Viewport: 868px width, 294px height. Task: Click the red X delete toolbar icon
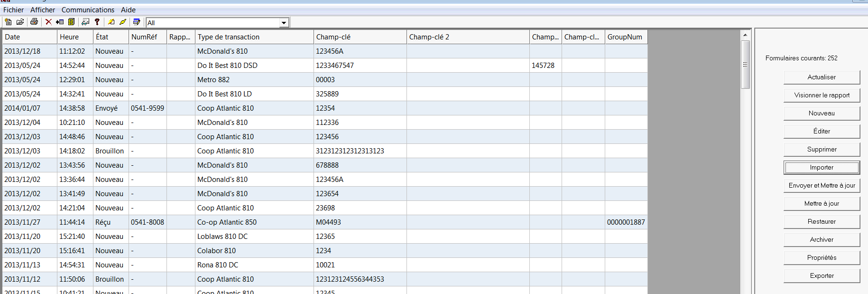48,22
